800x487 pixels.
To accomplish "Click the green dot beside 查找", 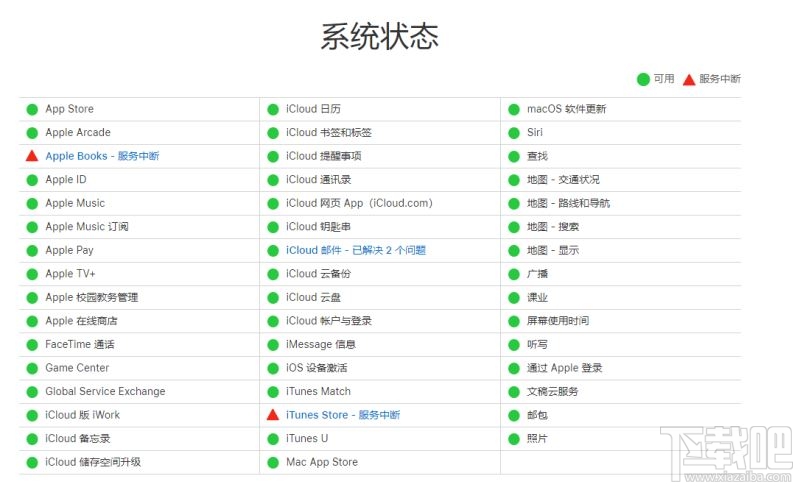I will 514,156.
